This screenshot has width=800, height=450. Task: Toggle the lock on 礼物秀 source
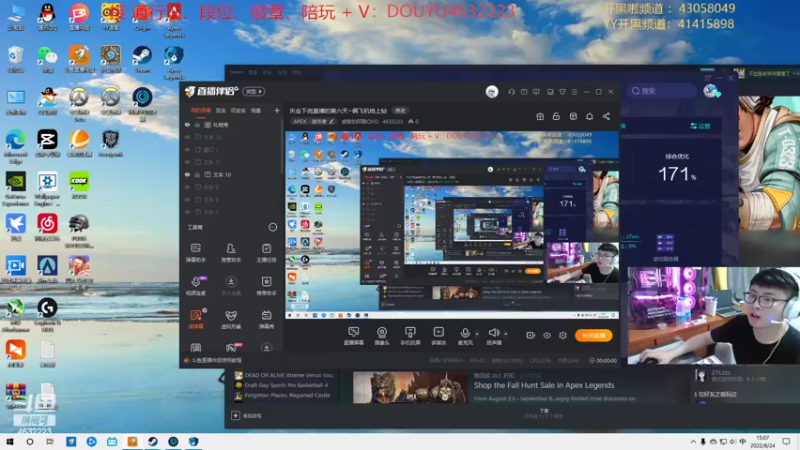click(x=197, y=124)
